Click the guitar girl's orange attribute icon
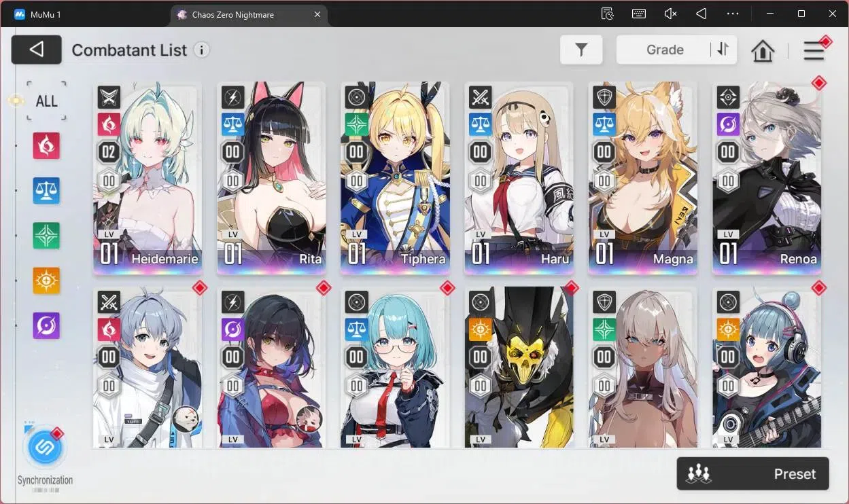 (x=728, y=329)
